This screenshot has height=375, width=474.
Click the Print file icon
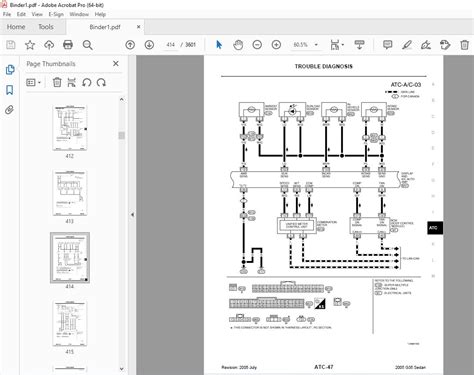pyautogui.click(x=68, y=45)
